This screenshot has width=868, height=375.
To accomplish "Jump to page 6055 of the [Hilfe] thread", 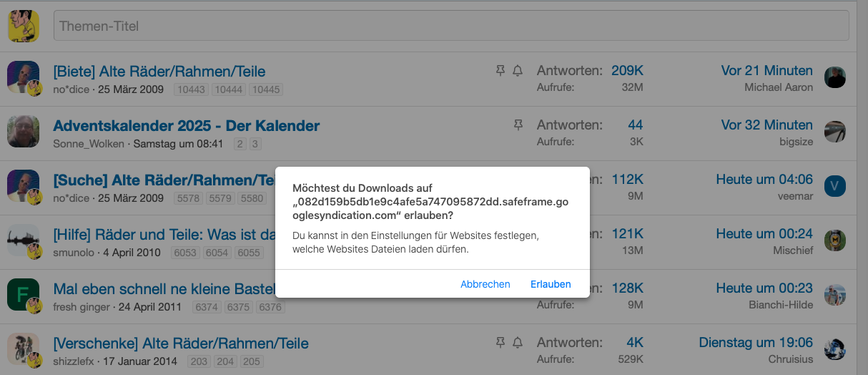I will point(248,253).
